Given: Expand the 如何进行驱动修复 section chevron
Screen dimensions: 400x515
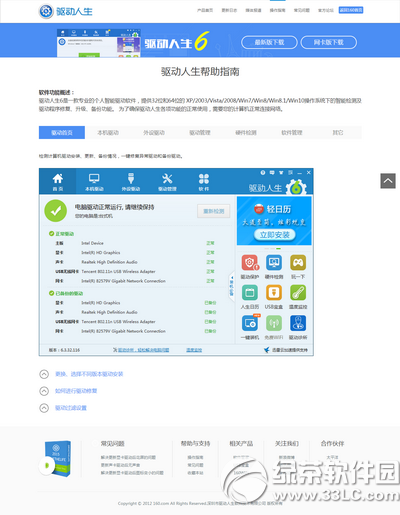Looking at the screenshot, I should (44, 391).
